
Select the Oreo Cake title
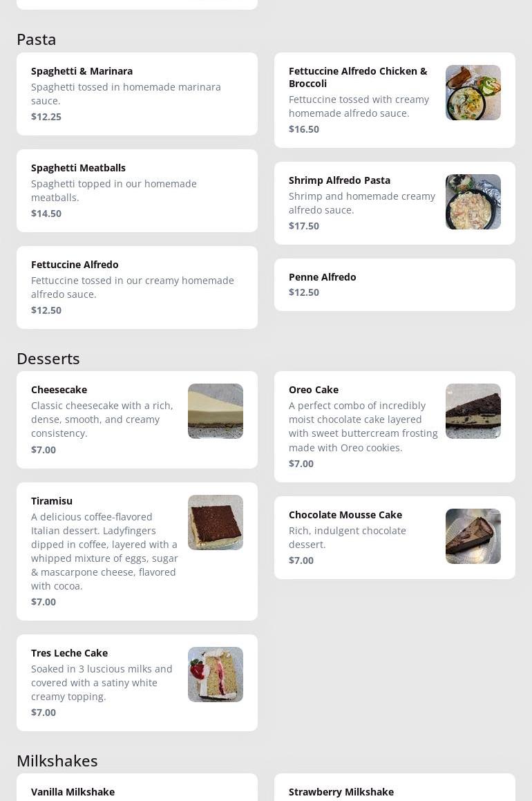point(314,390)
